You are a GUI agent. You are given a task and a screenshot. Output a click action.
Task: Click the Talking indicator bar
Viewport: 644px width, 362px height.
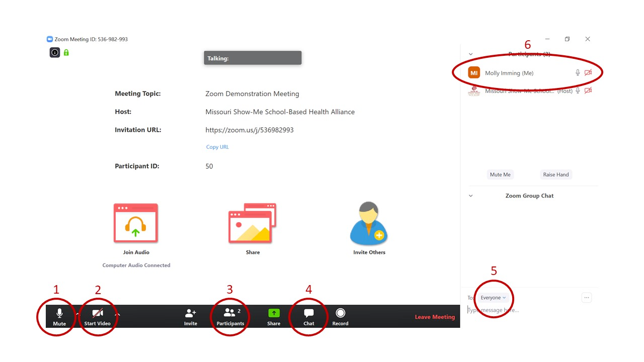(x=253, y=58)
